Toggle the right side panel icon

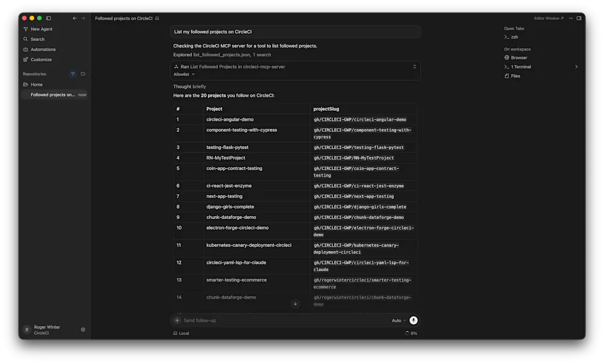[x=579, y=18]
